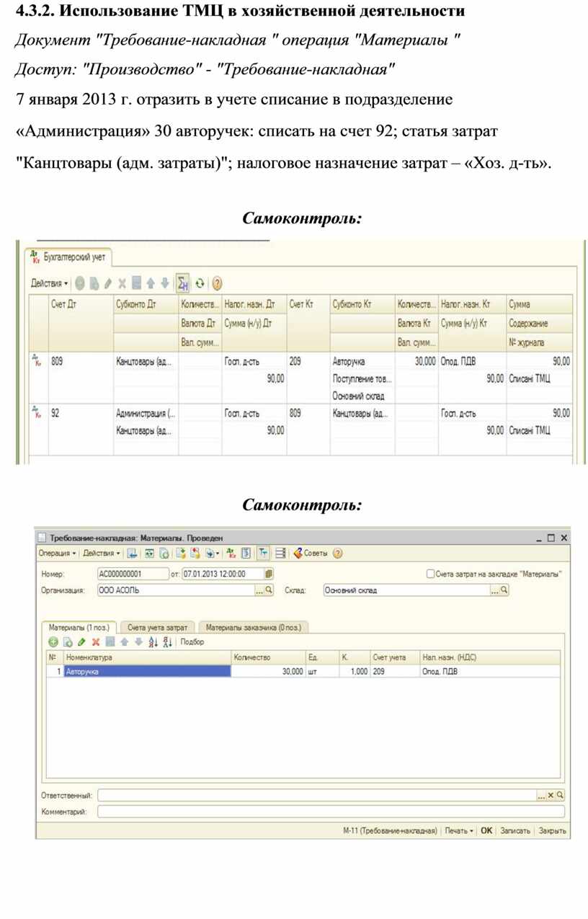
Task: Click Записать button
Action: (514, 830)
